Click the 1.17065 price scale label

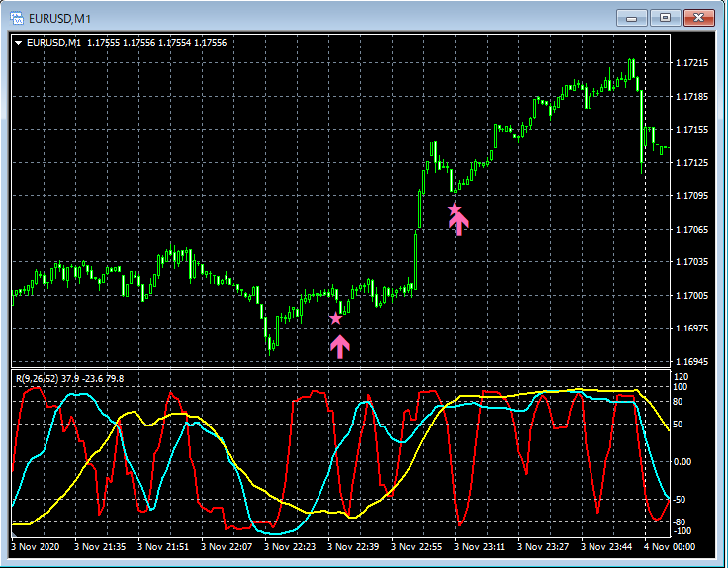691,229
